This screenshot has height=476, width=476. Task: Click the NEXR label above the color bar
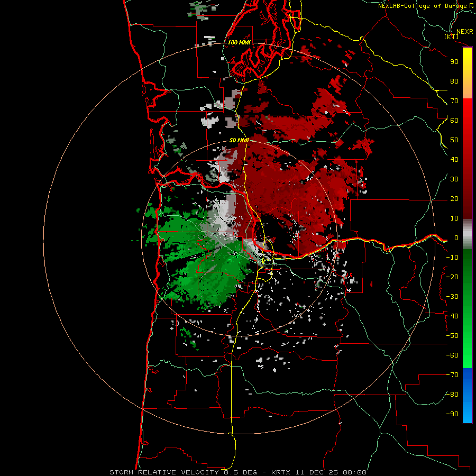pyautogui.click(x=465, y=32)
